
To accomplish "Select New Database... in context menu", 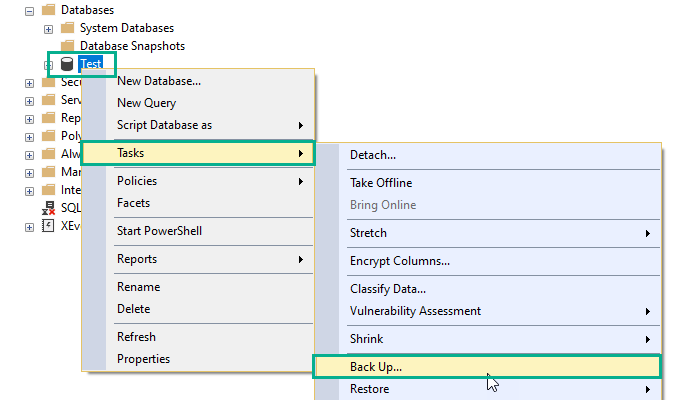I will pos(159,81).
